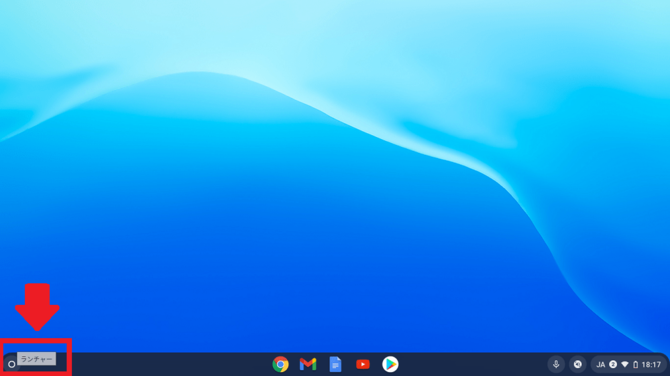Viewport: 670px width, 376px height.
Task: Click the red downward arrow annotation
Action: tap(37, 307)
